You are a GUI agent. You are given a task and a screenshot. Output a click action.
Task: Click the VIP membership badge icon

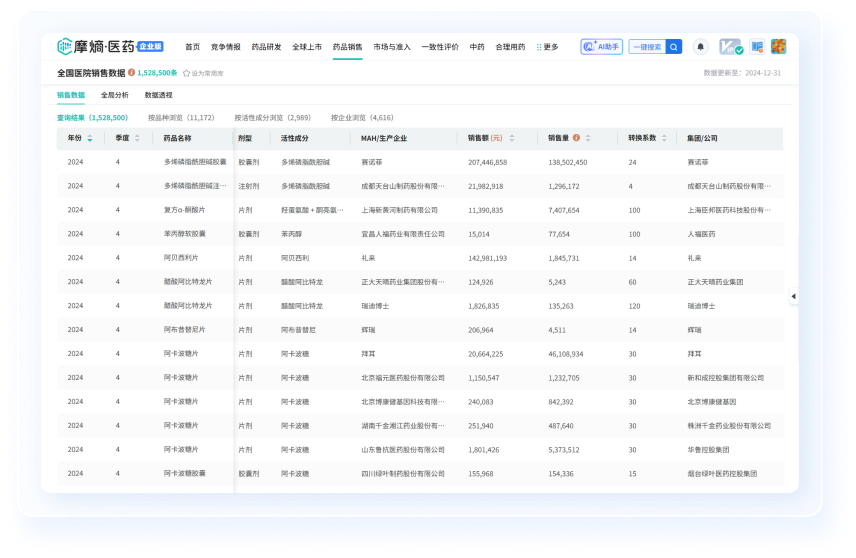coord(730,47)
